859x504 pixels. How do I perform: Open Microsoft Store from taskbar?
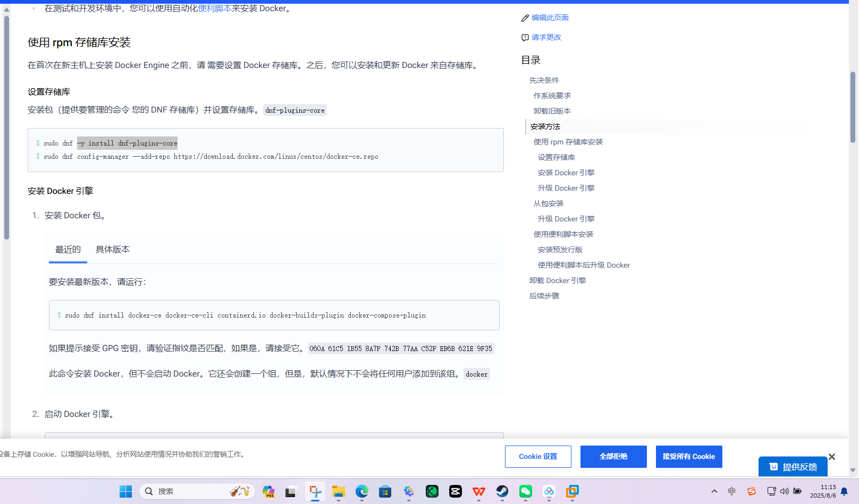(385, 492)
